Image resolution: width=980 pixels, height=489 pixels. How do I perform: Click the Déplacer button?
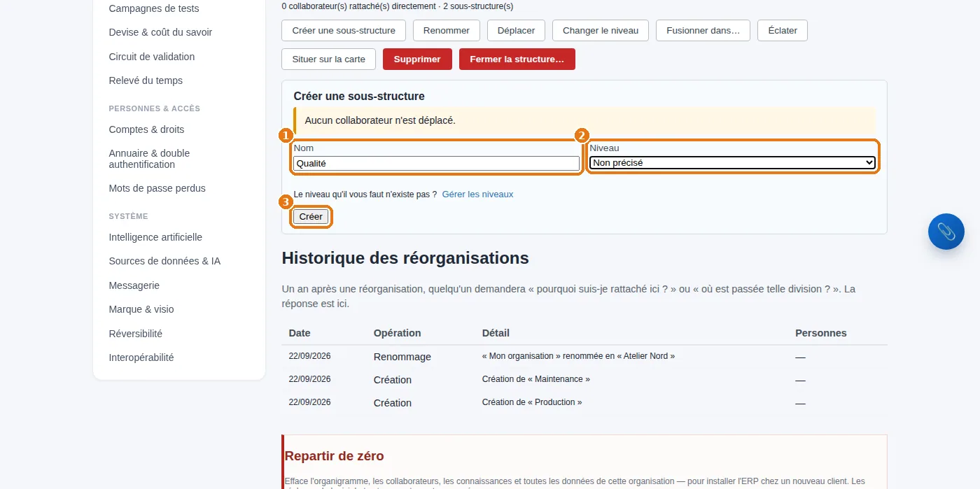[x=516, y=31]
